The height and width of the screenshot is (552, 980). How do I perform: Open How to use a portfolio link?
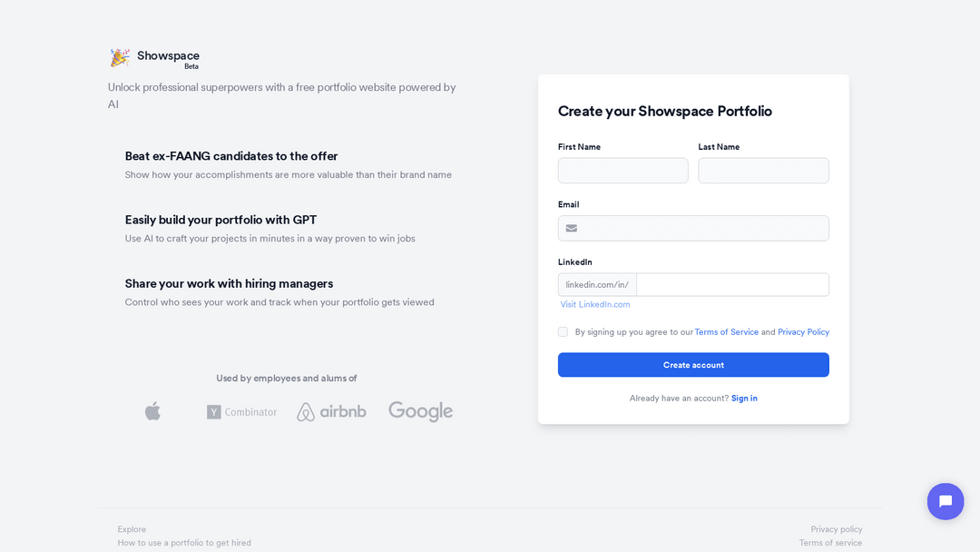[184, 543]
